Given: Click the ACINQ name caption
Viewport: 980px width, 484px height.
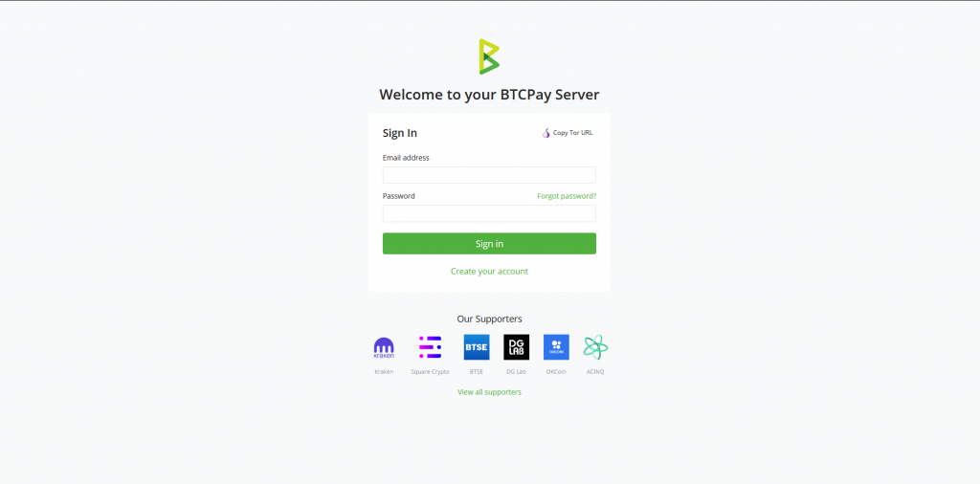Looking at the screenshot, I should click(x=595, y=371).
